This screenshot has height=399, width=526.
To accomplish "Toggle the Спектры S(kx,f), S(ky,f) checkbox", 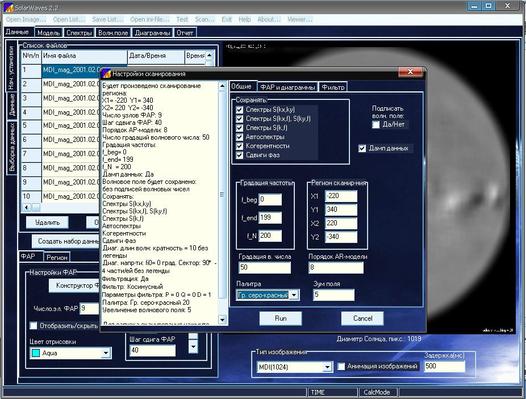I will [x=239, y=119].
